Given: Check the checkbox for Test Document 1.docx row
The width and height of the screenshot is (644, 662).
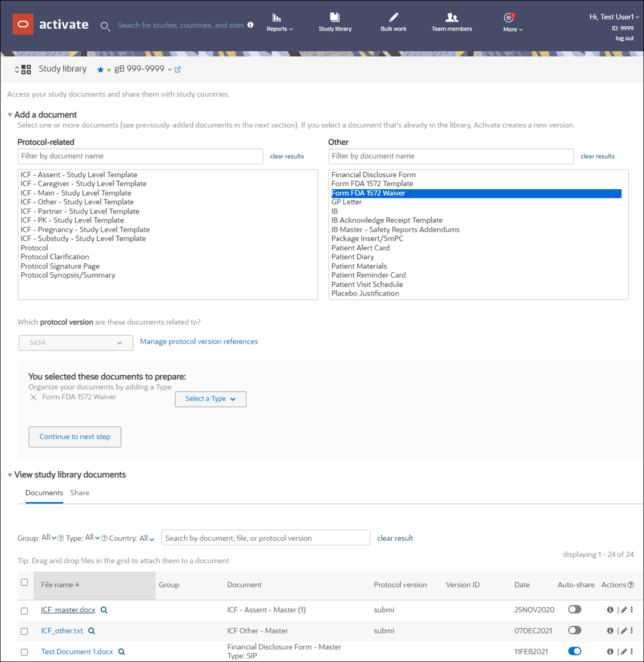Looking at the screenshot, I should click(x=24, y=652).
